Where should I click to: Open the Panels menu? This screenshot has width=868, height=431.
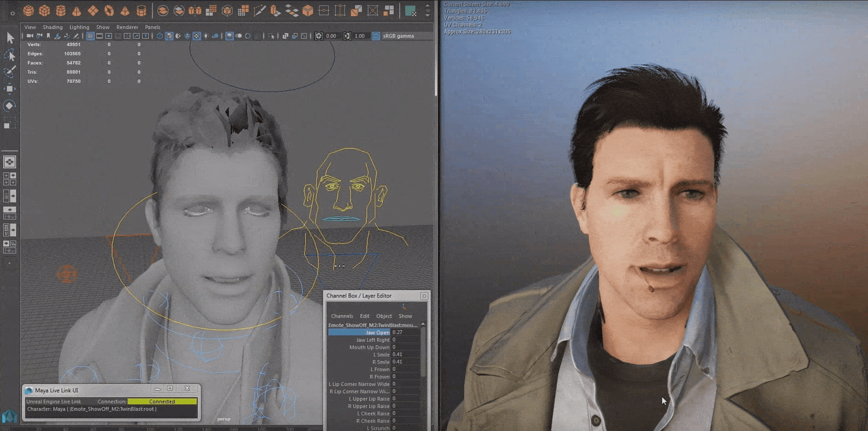pyautogui.click(x=152, y=27)
